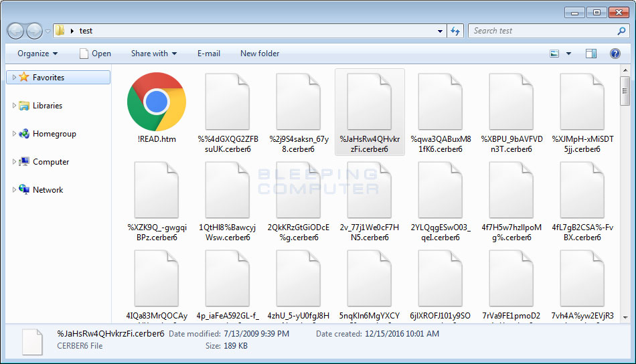Click the scrollbar up arrow
Screen dimensions: 636x364
click(625, 70)
